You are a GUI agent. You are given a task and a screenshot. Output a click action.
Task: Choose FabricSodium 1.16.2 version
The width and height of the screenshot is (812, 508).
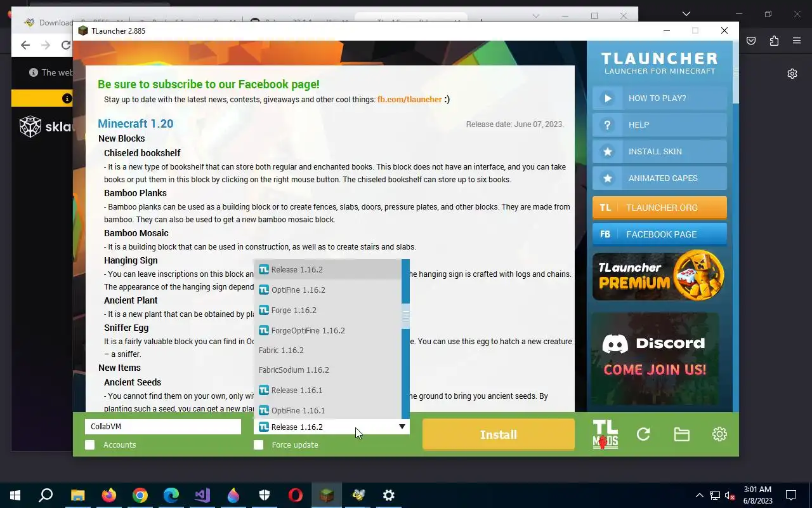pyautogui.click(x=328, y=370)
